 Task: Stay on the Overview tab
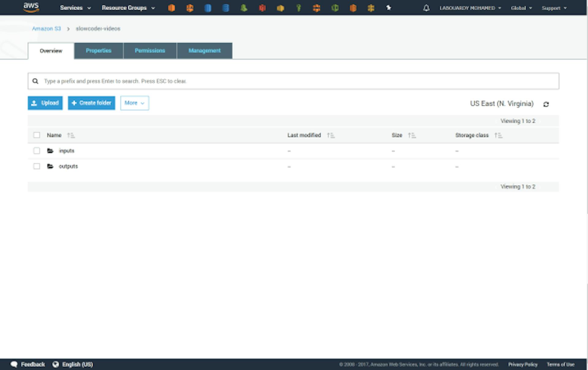[51, 51]
